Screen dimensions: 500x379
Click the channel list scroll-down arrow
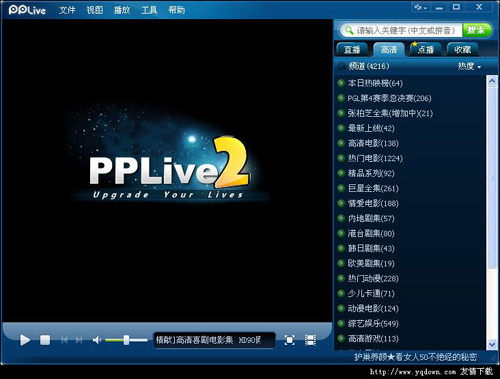[492, 344]
